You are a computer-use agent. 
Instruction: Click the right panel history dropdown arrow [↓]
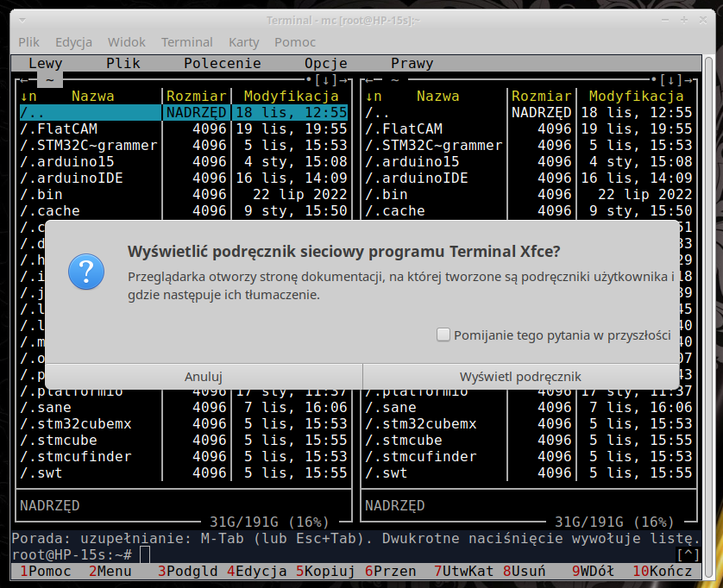click(x=671, y=80)
